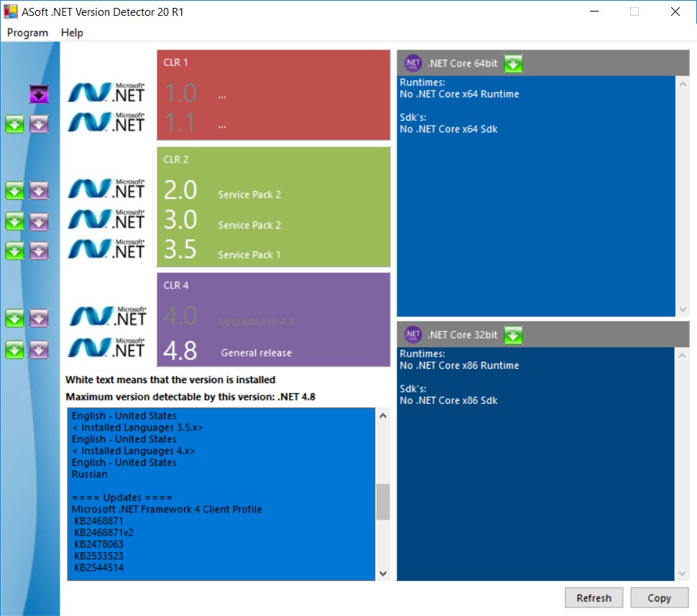The image size is (697, 616).
Task: Click the purple arrow icon for .NET 2.0
Action: 39,190
